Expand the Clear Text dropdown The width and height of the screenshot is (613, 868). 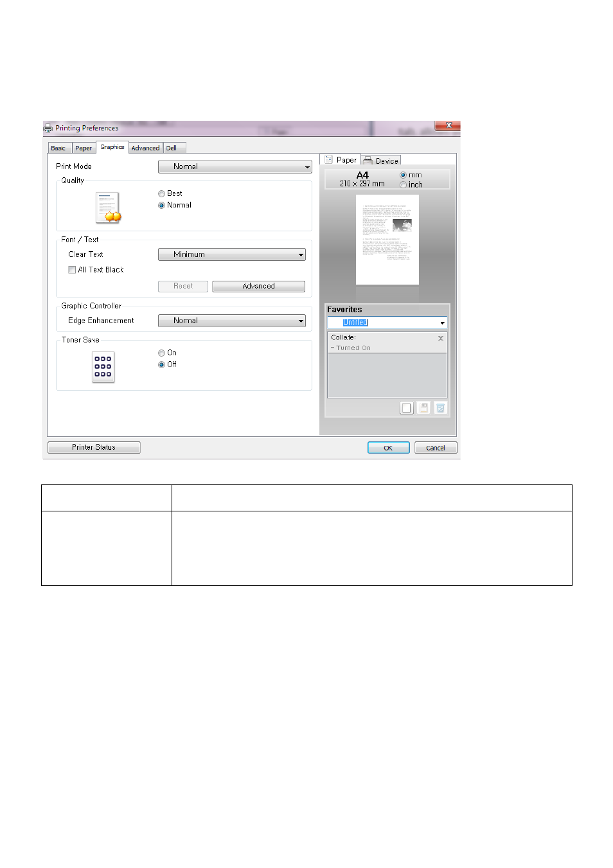click(231, 254)
